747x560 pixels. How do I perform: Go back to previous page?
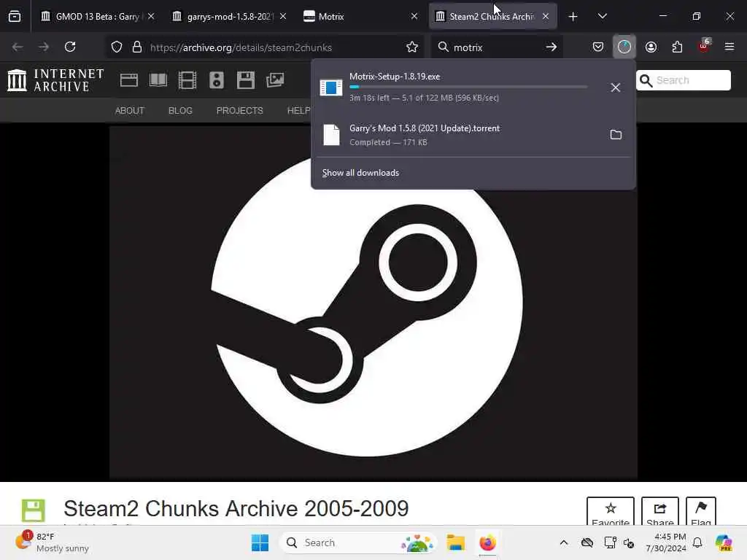pyautogui.click(x=18, y=47)
